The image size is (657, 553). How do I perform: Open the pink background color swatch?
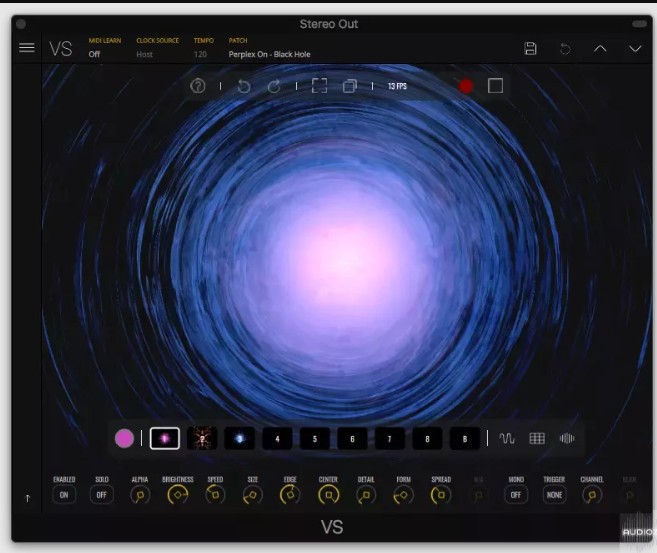pos(124,439)
